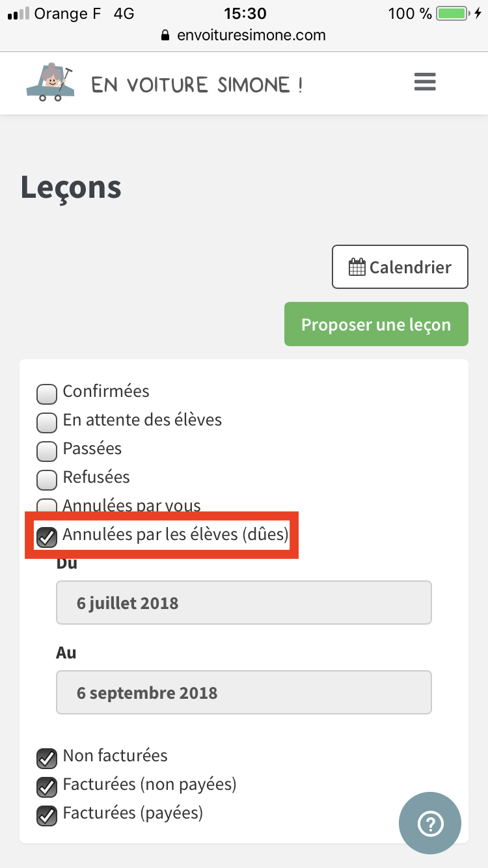Viewport: 488px width, 868px height.
Task: Uncheck Annulées par les élèves (dûes)
Action: [x=47, y=537]
